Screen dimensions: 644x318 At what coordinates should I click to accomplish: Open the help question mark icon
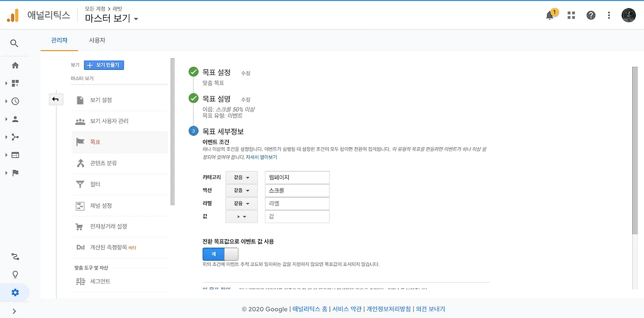point(591,15)
